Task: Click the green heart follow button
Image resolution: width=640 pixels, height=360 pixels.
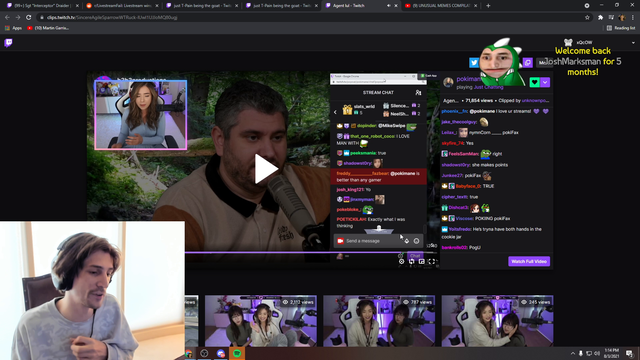Action: (534, 82)
